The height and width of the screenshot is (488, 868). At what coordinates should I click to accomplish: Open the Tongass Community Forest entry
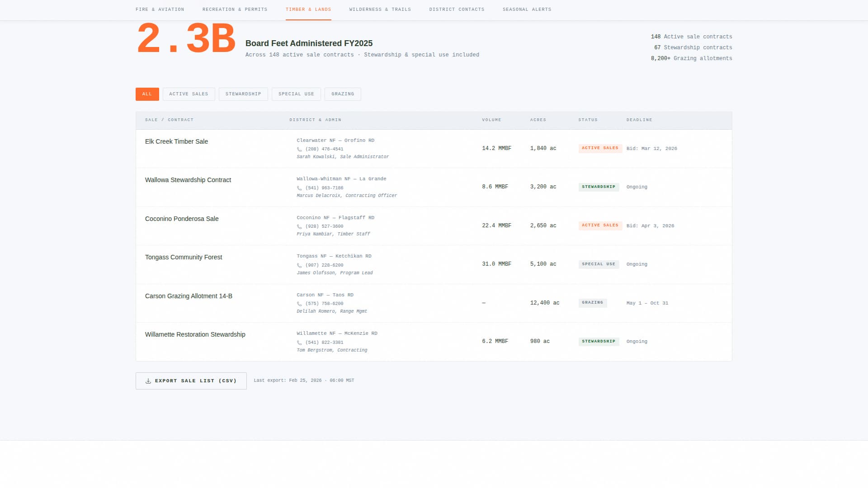click(x=184, y=257)
